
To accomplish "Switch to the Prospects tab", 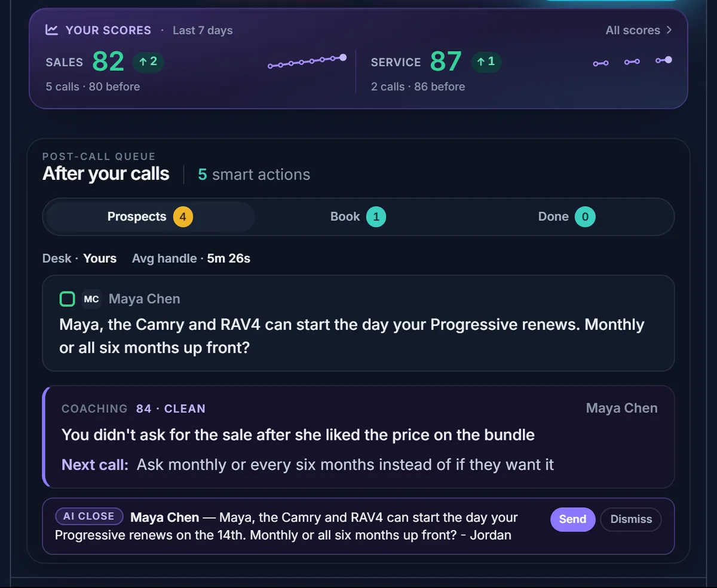I will coord(150,216).
